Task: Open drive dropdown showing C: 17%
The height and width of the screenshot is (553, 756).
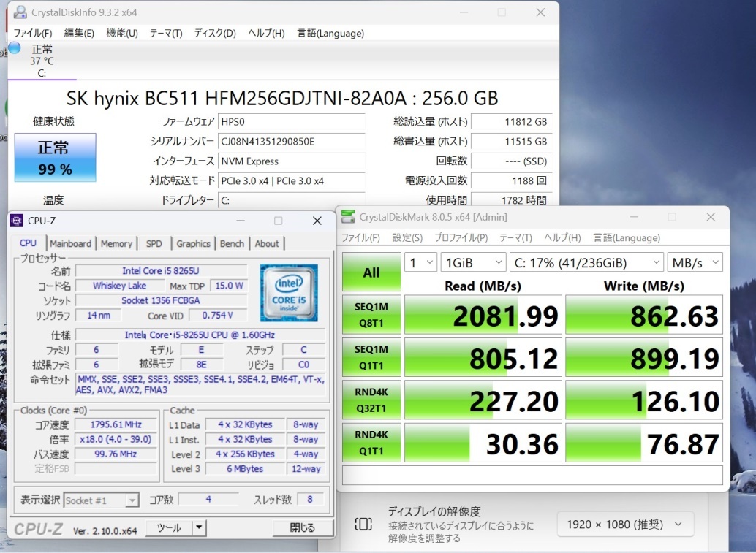Action: (x=587, y=262)
